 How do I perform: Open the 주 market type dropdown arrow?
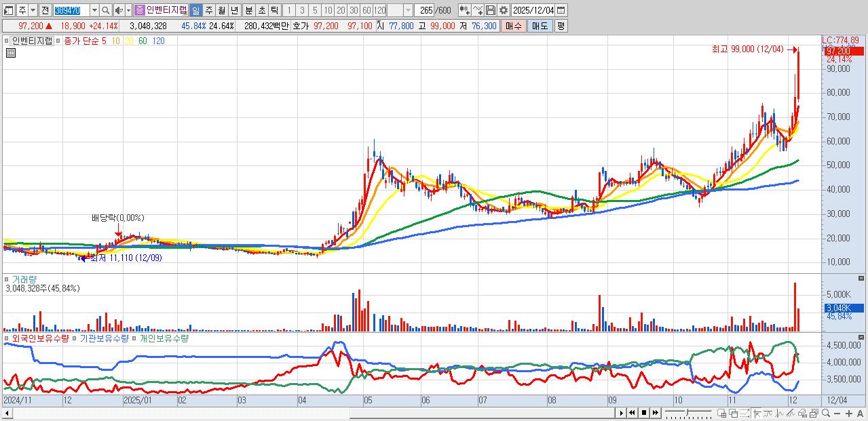pyautogui.click(x=33, y=10)
